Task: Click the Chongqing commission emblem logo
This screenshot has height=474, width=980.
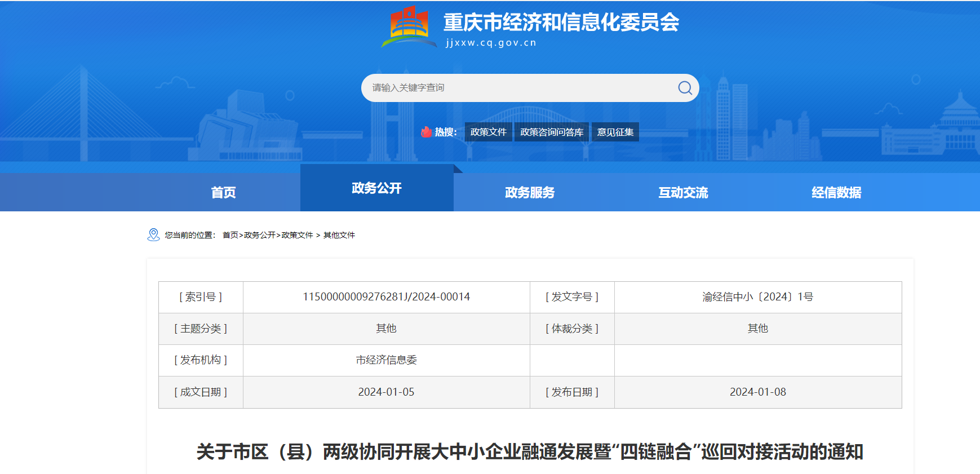Action: [409, 26]
